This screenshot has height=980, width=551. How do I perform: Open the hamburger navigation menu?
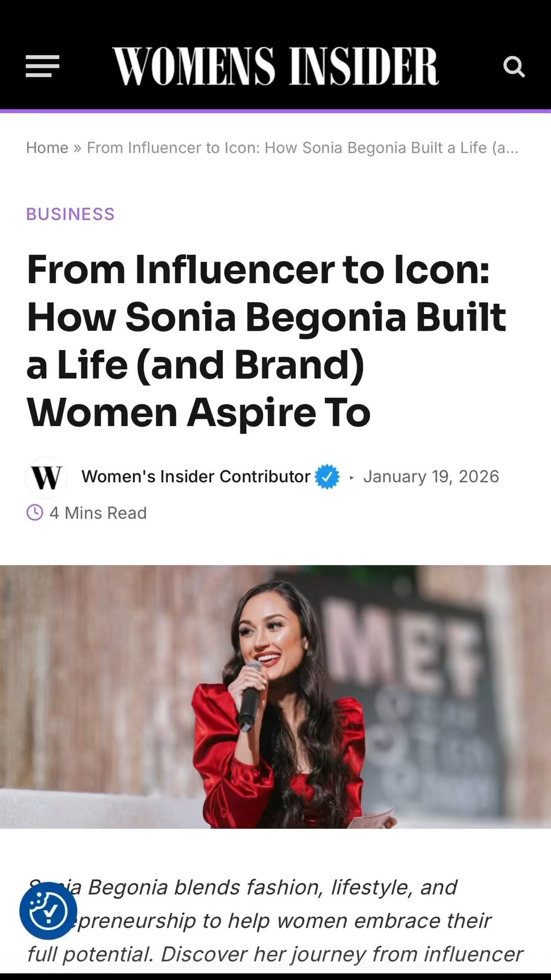pos(42,66)
